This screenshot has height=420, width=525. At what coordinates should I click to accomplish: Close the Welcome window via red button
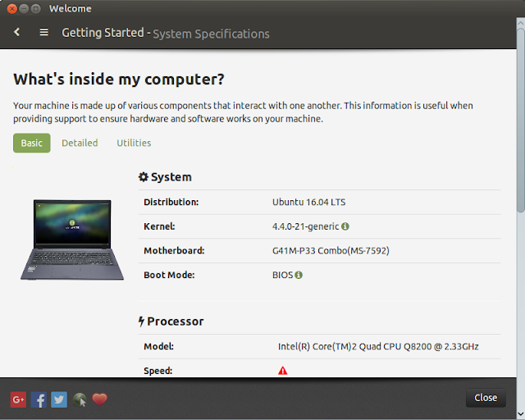[x=12, y=9]
